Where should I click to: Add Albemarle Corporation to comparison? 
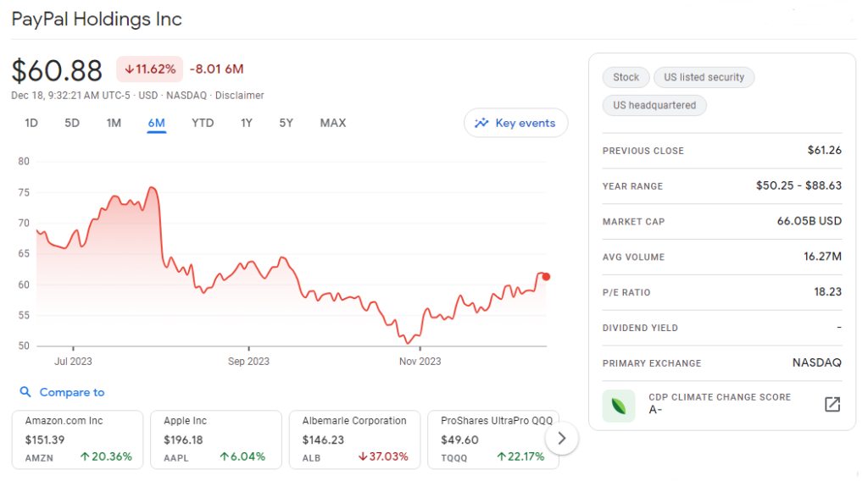pos(355,439)
